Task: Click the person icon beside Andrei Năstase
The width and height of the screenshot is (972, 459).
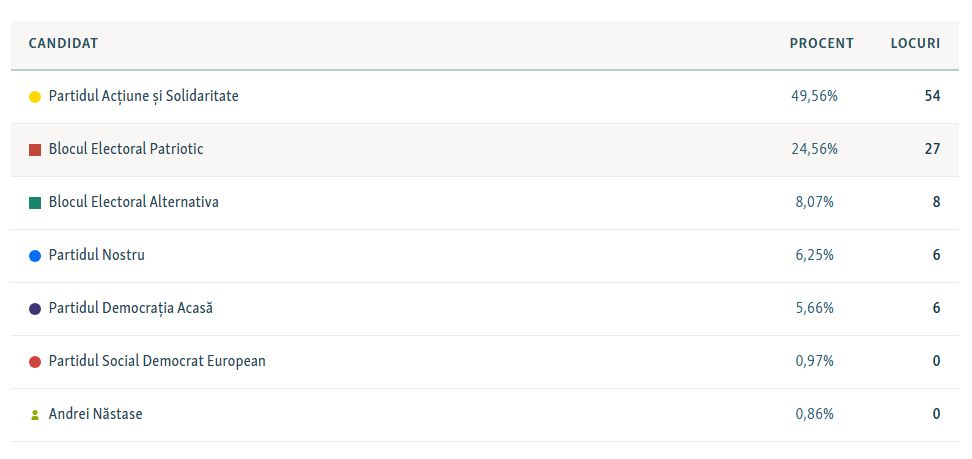Action: 35,415
